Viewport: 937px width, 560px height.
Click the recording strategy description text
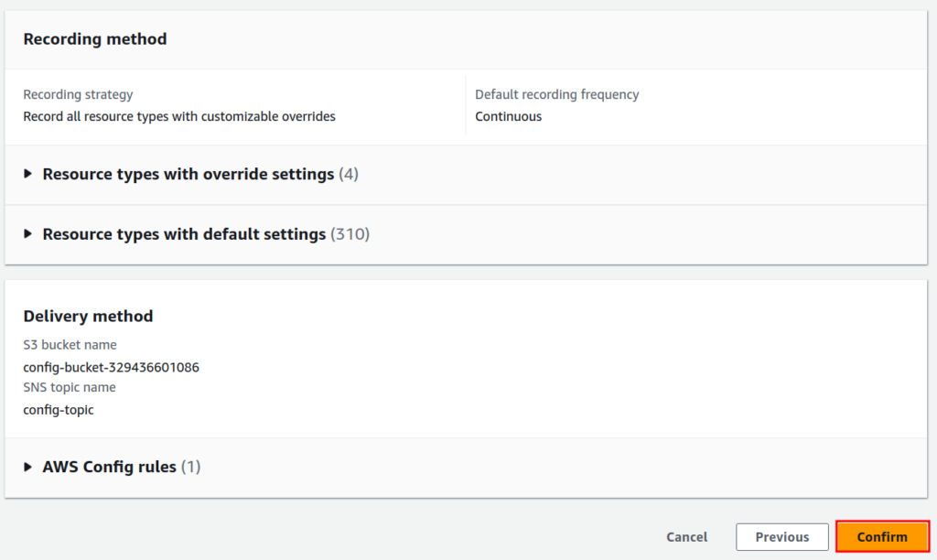180,116
